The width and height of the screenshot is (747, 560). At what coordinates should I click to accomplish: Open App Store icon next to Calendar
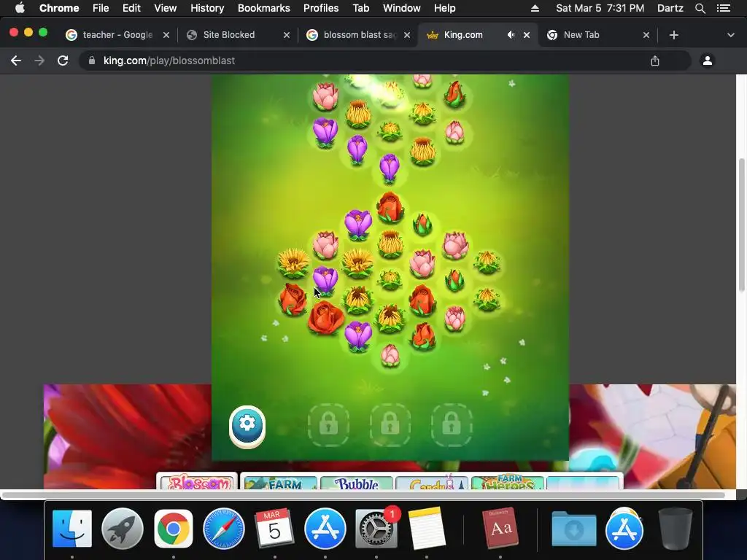point(325,529)
